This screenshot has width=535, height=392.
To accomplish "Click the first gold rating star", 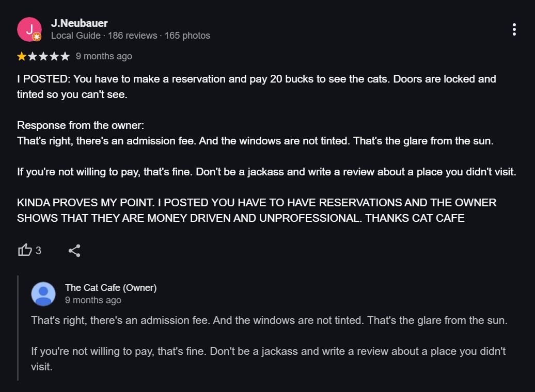I will [22, 56].
